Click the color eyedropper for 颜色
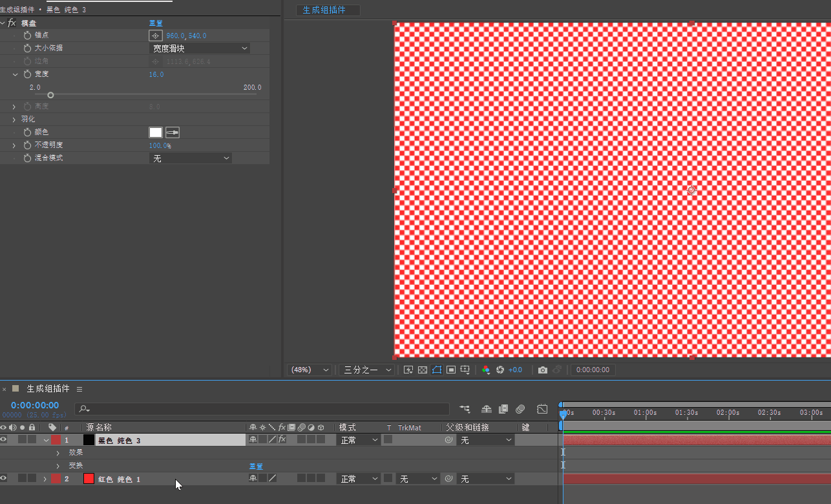This screenshot has height=504, width=831. (x=173, y=132)
